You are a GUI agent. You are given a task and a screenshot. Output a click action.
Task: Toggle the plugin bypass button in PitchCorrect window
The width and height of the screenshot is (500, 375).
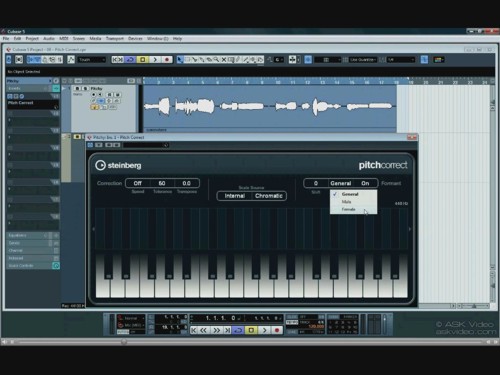click(x=90, y=145)
